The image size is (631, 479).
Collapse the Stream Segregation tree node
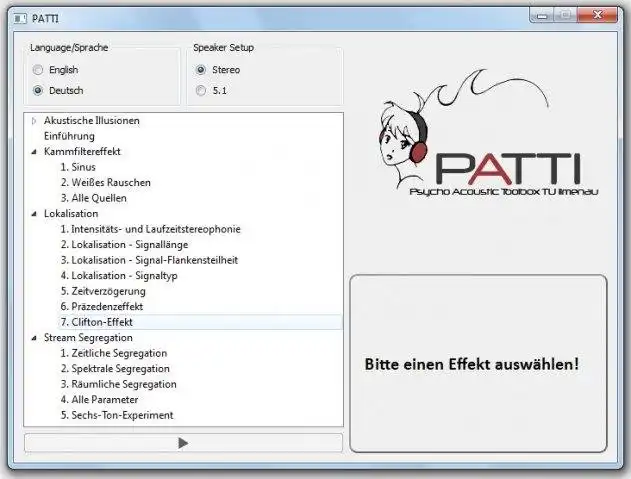click(x=34, y=338)
